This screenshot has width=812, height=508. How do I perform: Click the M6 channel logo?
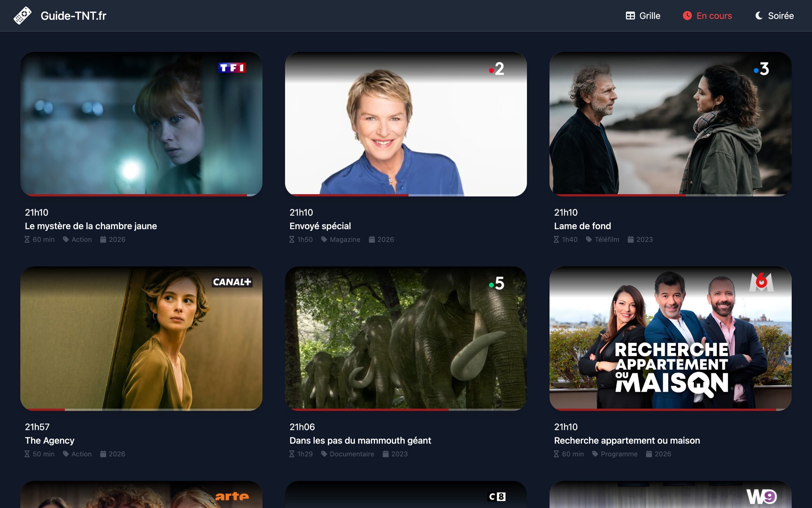click(761, 282)
